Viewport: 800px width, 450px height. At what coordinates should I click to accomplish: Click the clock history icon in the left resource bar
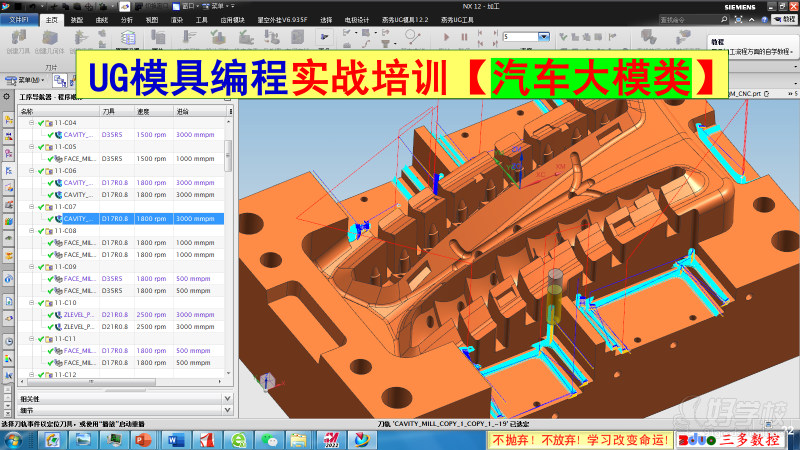(9, 340)
